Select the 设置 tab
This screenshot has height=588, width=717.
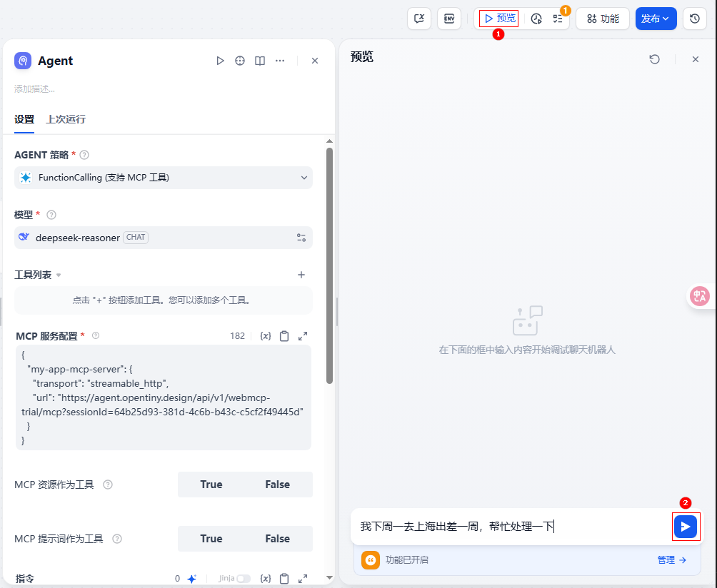click(x=24, y=119)
